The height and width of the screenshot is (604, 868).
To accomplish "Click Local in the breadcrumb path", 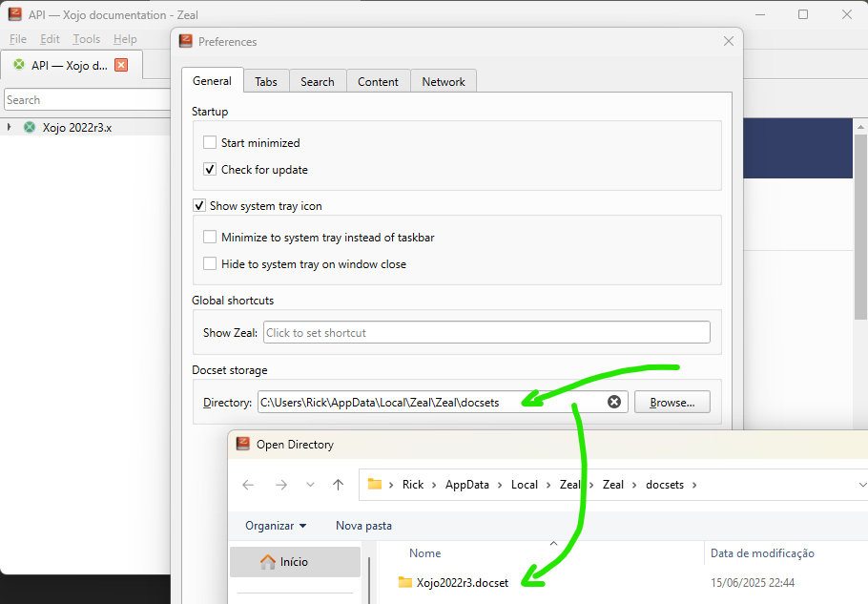I will 525,485.
